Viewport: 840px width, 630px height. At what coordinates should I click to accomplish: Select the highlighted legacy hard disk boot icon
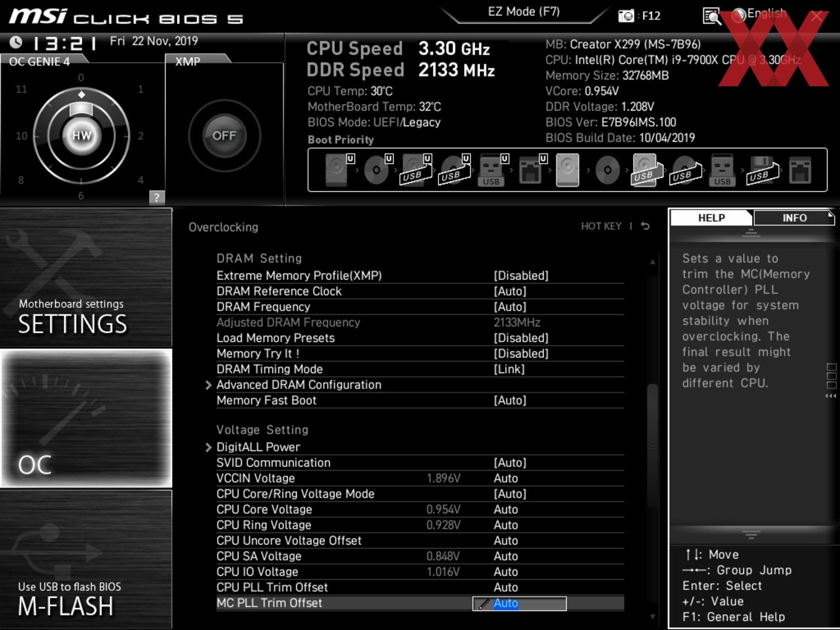tap(568, 170)
